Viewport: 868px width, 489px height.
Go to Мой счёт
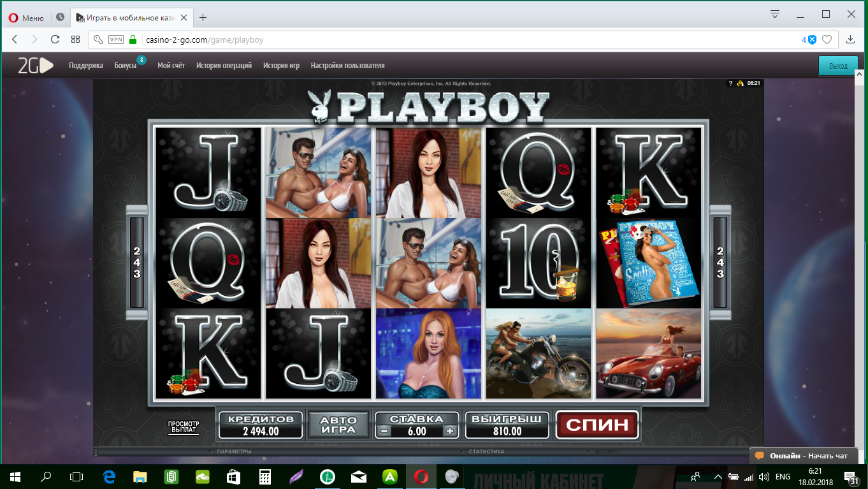(x=171, y=66)
